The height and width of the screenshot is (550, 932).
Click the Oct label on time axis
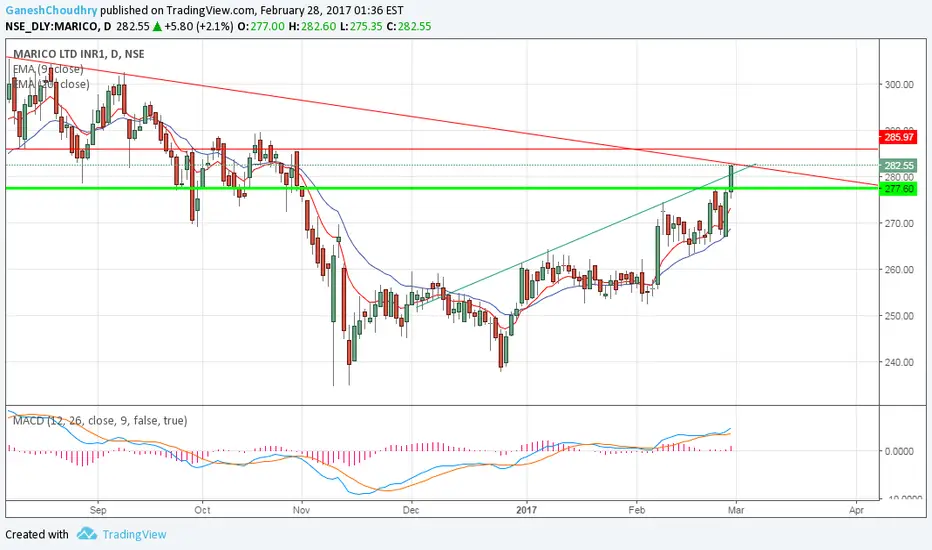point(203,510)
